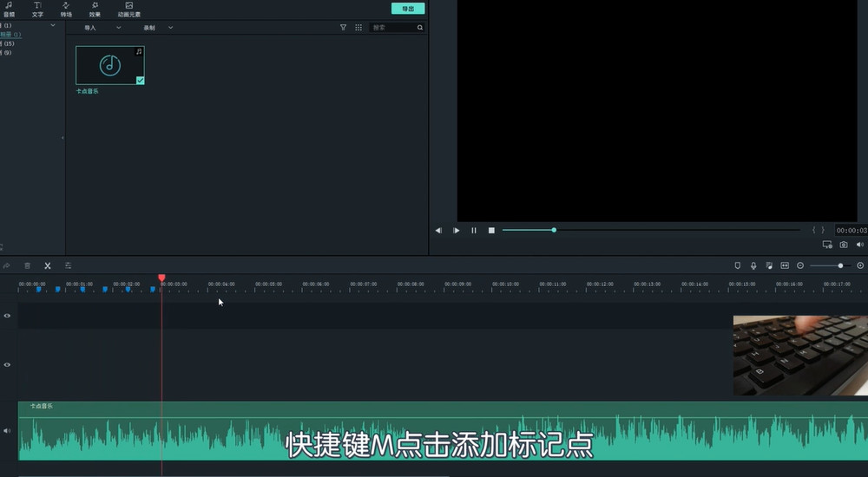Click the 导出 export button
Viewport: 868px width, 477px height.
[408, 9]
